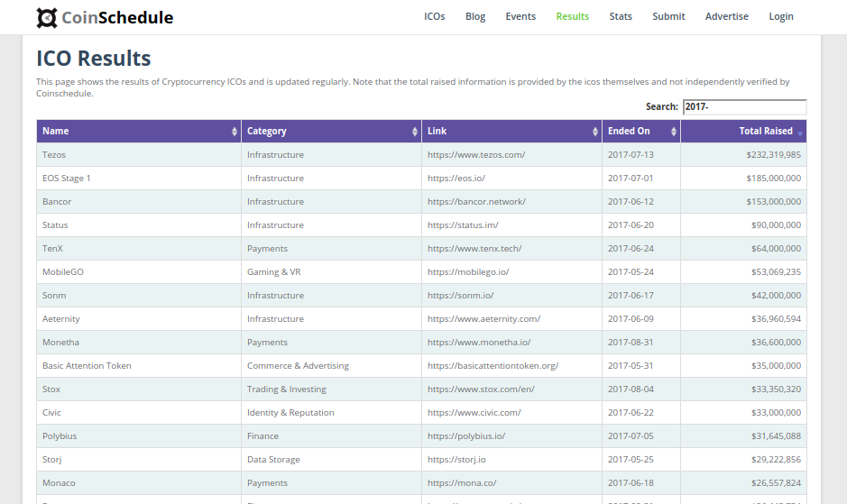847x504 pixels.
Task: Click the Ended On column header
Action: click(641, 132)
